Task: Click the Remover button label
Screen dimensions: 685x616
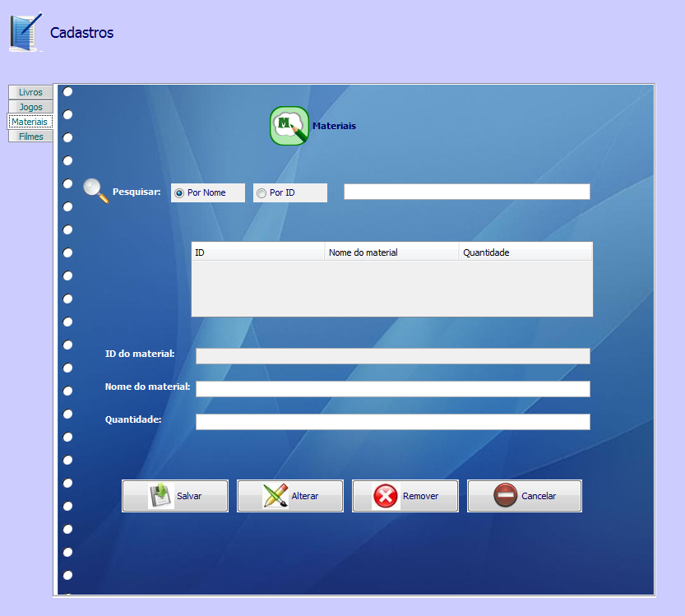Action: [x=421, y=496]
